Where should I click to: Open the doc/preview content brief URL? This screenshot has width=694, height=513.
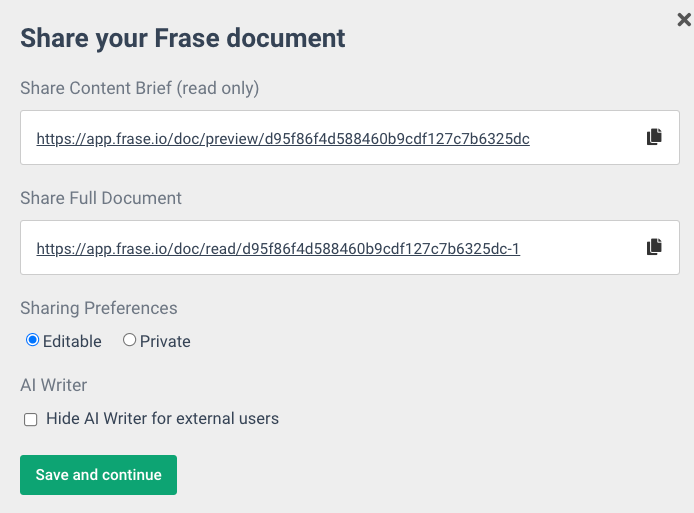[283, 139]
